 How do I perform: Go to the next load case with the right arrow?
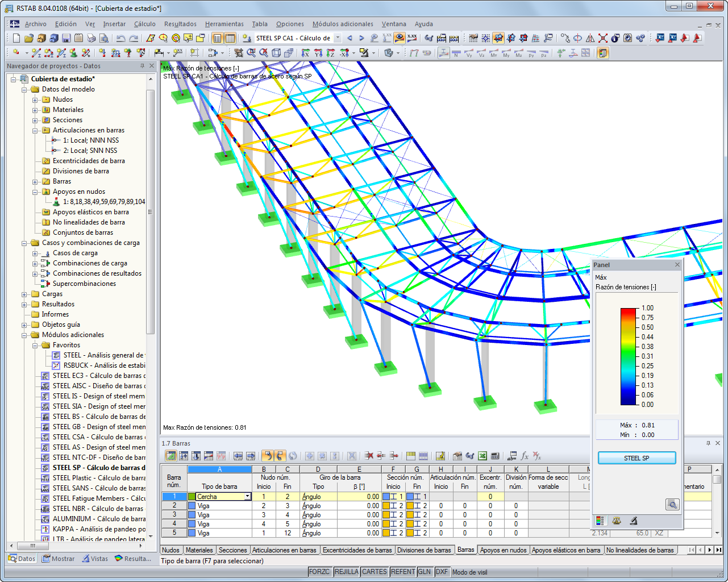361,38
